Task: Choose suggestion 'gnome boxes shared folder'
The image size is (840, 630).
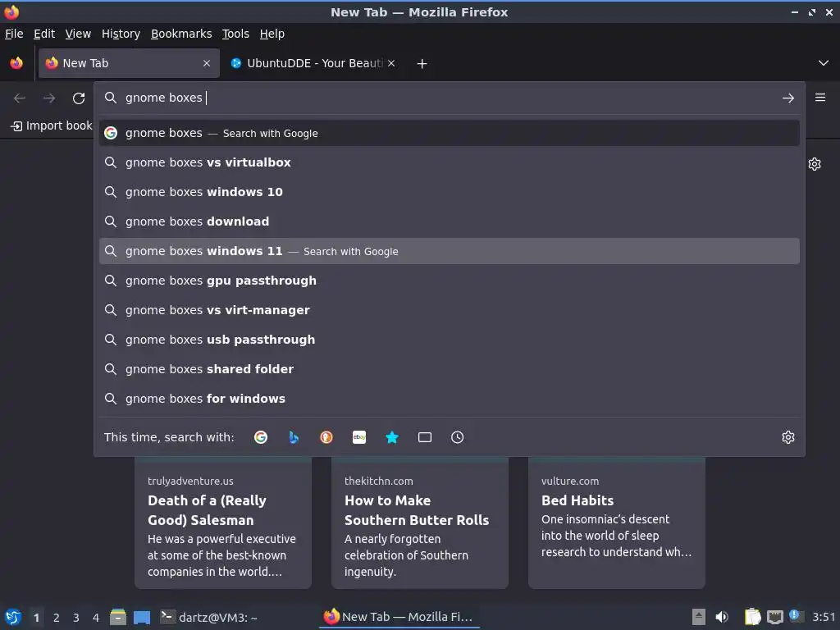Action: pyautogui.click(x=449, y=368)
